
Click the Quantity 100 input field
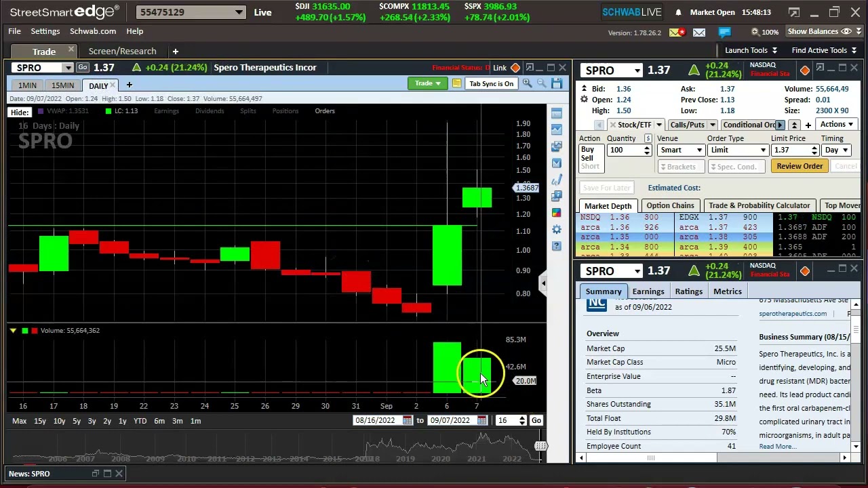point(624,150)
